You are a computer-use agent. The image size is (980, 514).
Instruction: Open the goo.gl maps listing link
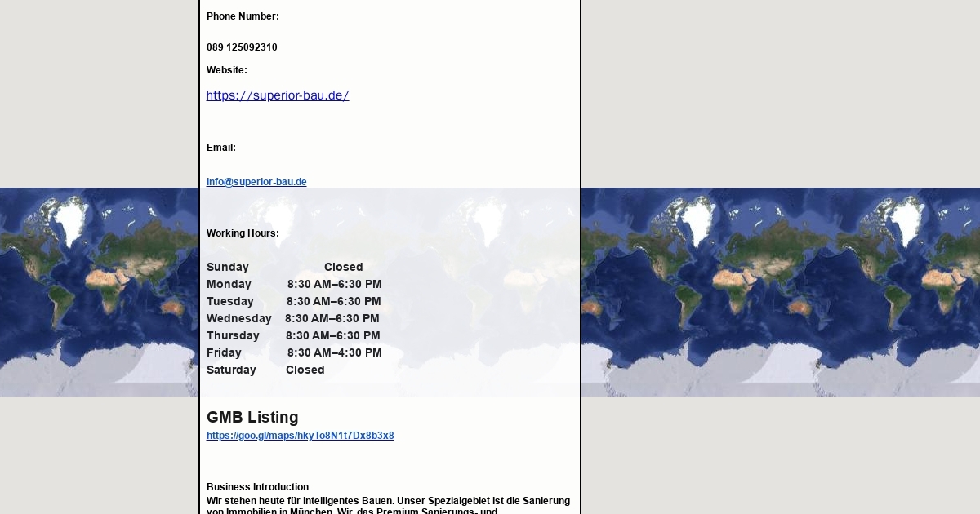(x=300, y=436)
